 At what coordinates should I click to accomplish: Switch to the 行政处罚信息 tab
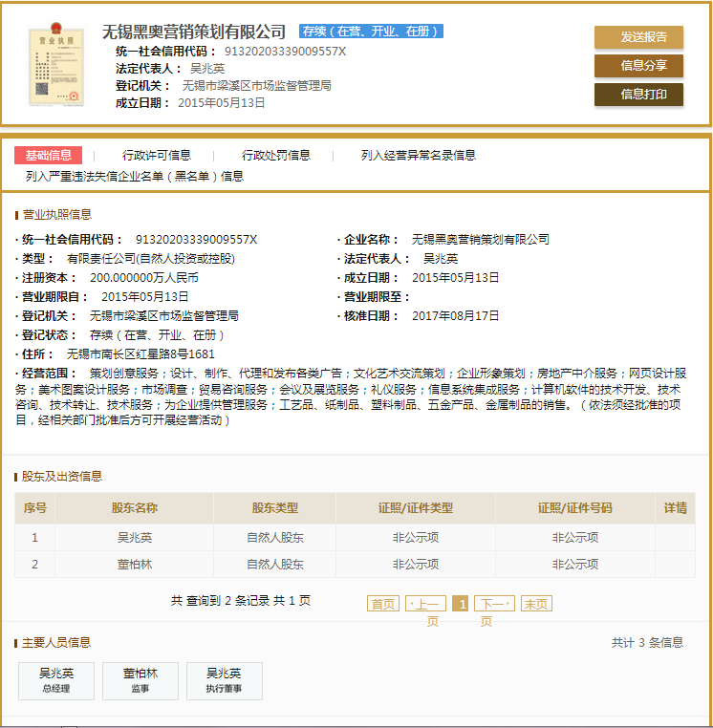(x=276, y=155)
